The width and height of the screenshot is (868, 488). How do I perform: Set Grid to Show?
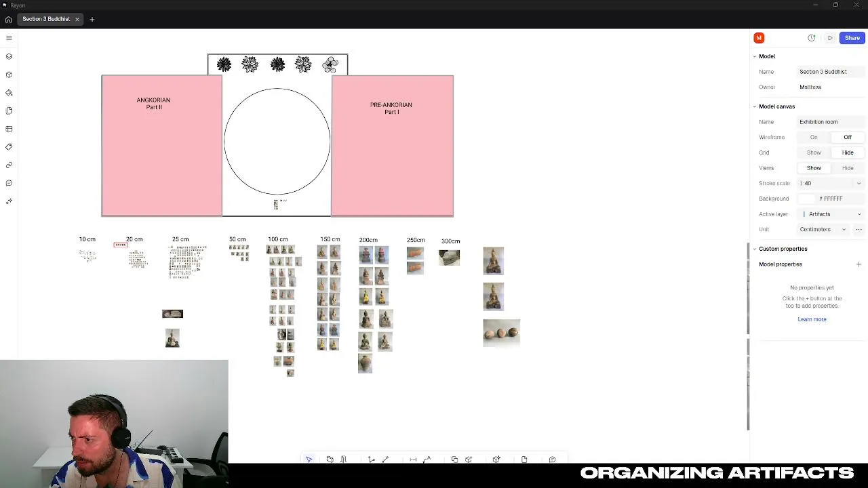pyautogui.click(x=814, y=152)
